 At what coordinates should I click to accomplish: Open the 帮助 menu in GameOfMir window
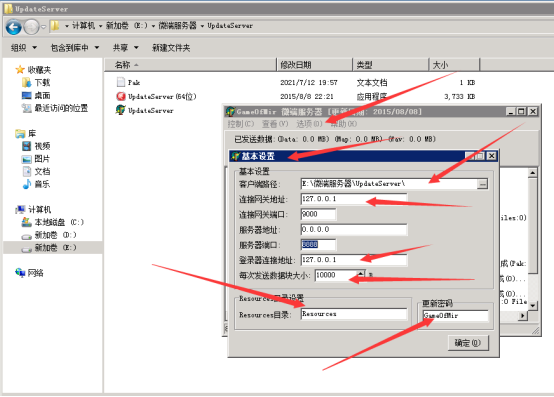pos(344,124)
